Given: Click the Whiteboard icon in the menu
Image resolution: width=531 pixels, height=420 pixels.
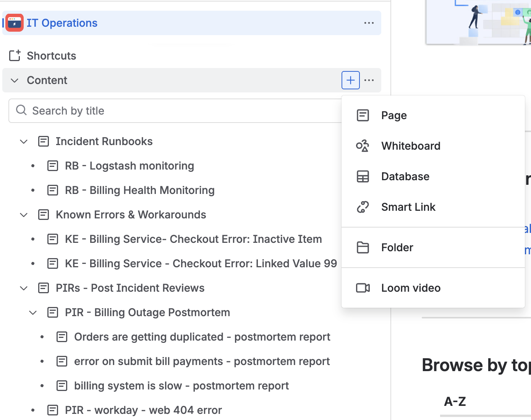Looking at the screenshot, I should pyautogui.click(x=363, y=146).
